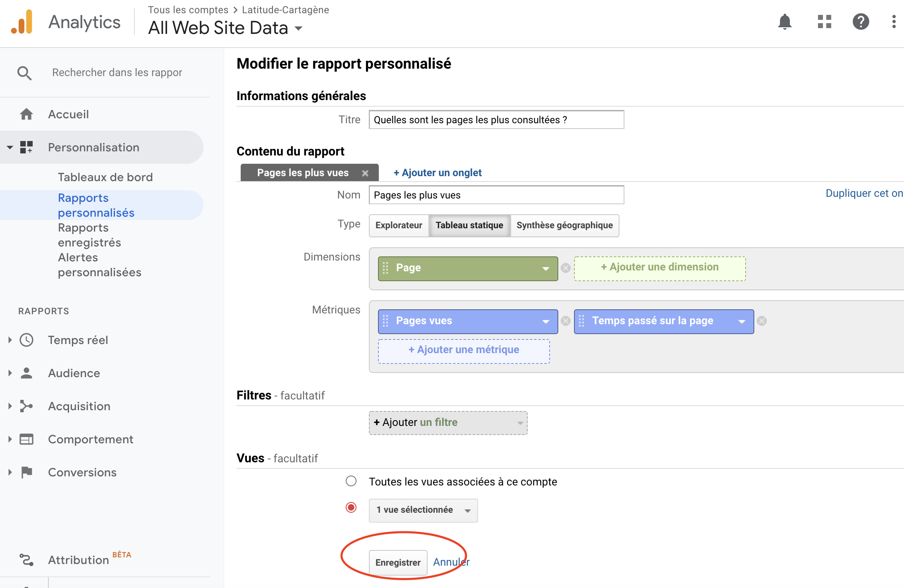The height and width of the screenshot is (588, 904).
Task: Remove the Temps passé sur la page metric
Action: [x=762, y=321]
